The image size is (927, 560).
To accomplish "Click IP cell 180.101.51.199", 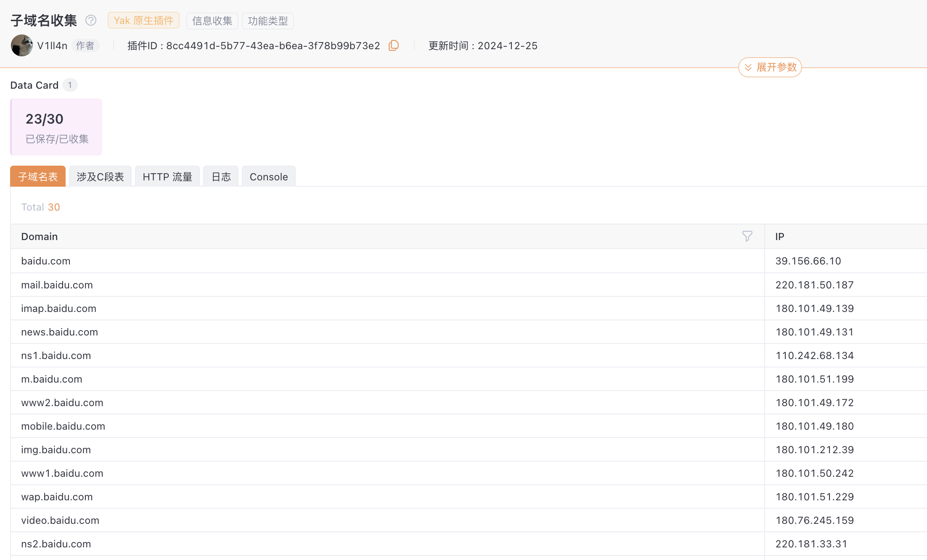I will point(814,379).
